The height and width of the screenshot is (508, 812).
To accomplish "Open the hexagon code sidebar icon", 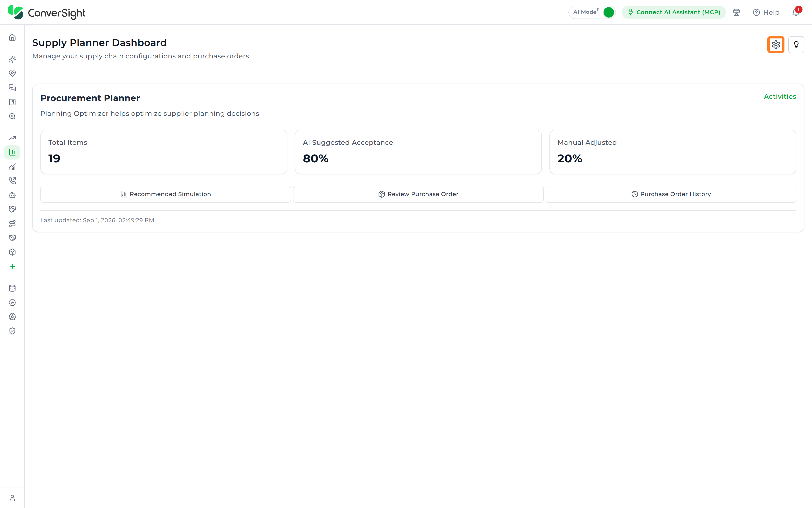I will (12, 303).
